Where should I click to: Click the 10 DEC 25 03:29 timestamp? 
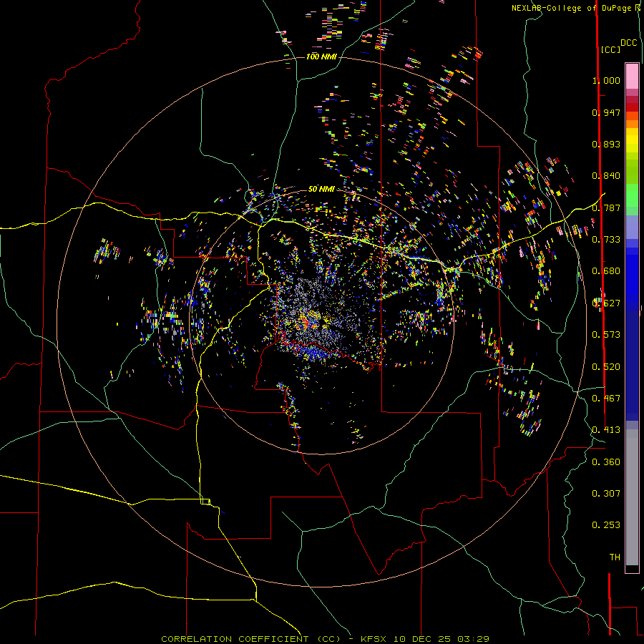(x=441, y=639)
